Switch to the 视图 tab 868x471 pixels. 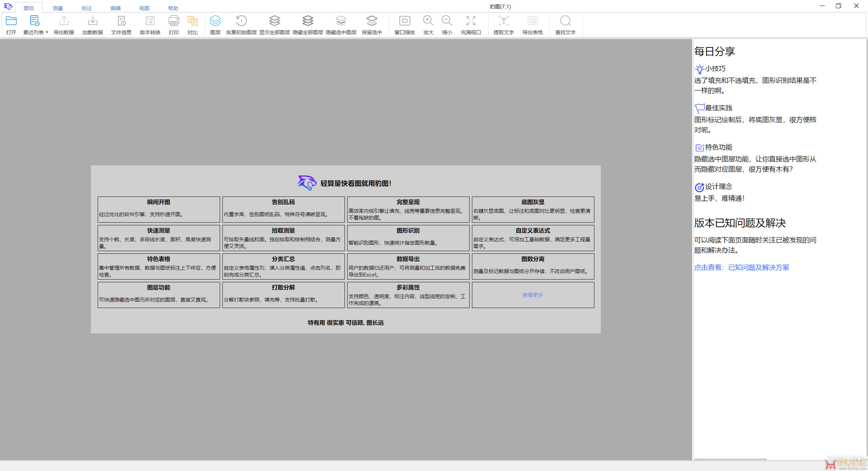[144, 8]
